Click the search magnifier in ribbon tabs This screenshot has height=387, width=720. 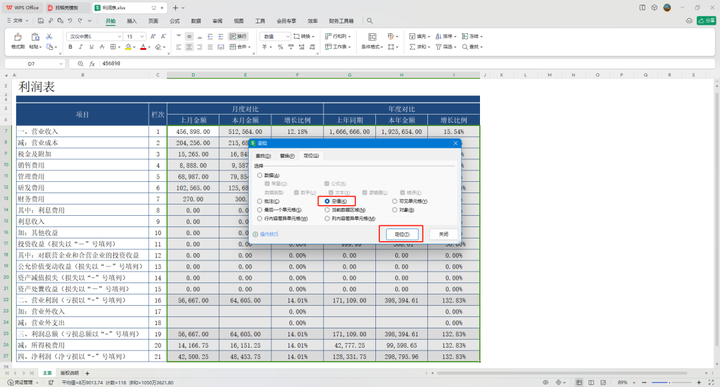click(x=370, y=21)
